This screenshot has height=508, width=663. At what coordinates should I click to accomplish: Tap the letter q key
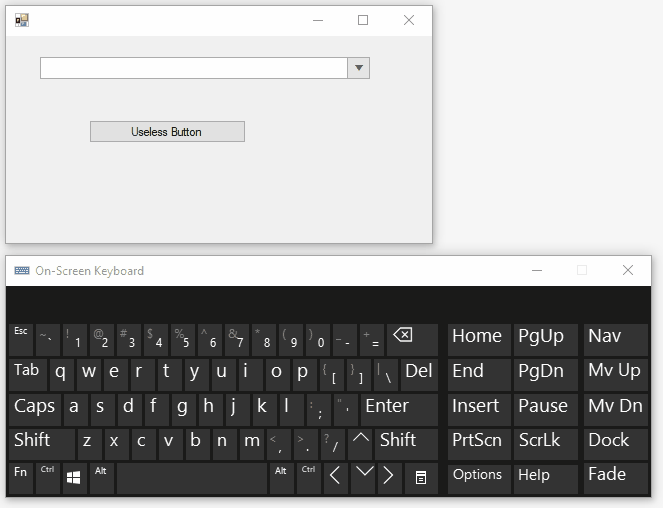click(x=62, y=375)
